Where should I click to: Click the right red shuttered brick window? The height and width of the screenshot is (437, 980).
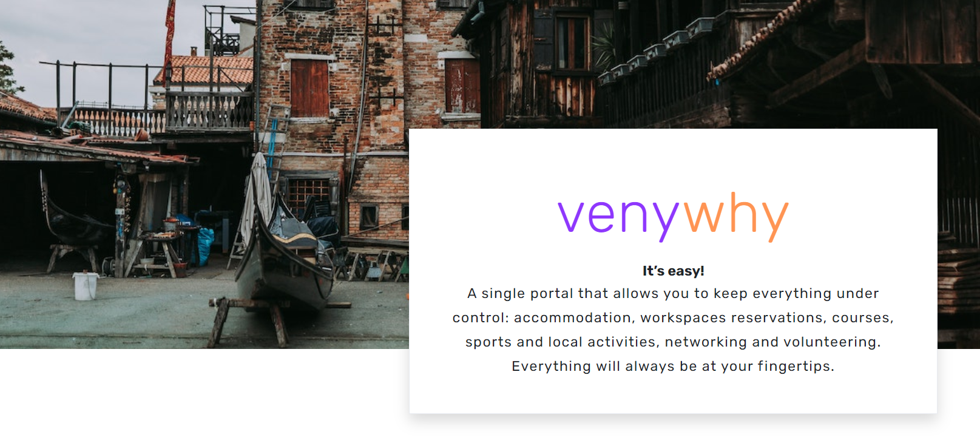tap(461, 86)
